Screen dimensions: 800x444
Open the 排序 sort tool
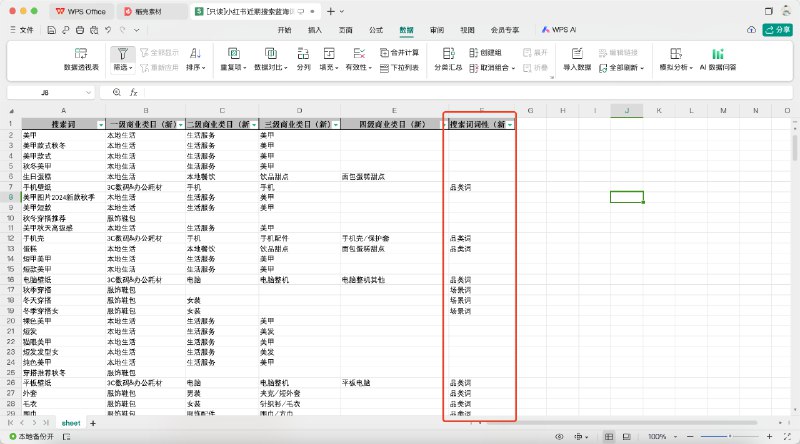click(195, 59)
